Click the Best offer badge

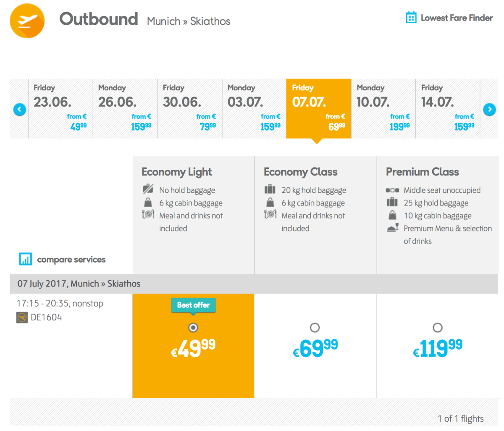(193, 305)
